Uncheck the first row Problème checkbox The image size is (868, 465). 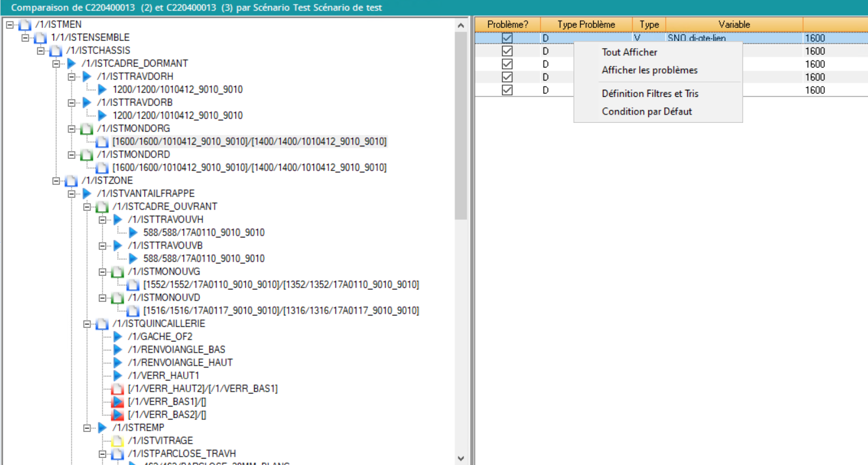(507, 38)
